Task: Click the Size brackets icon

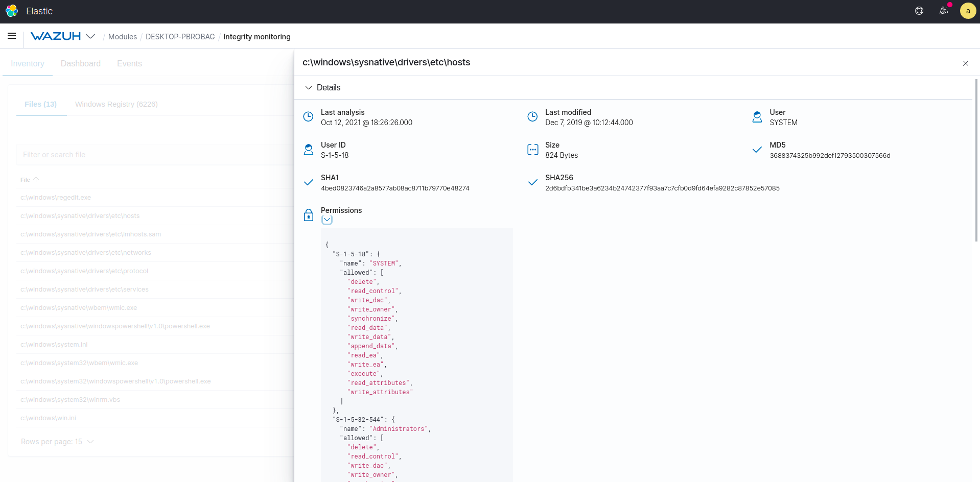Action: point(532,150)
